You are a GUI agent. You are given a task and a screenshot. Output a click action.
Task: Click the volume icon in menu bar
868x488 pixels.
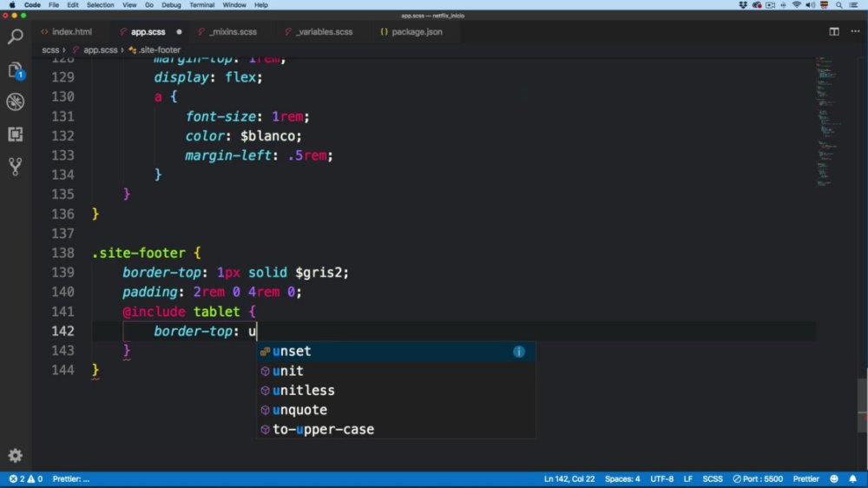click(810, 5)
